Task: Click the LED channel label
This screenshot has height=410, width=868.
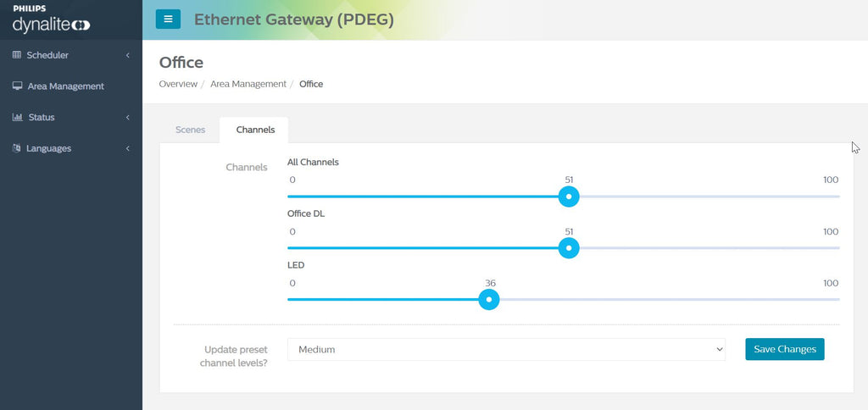Action: (x=296, y=265)
